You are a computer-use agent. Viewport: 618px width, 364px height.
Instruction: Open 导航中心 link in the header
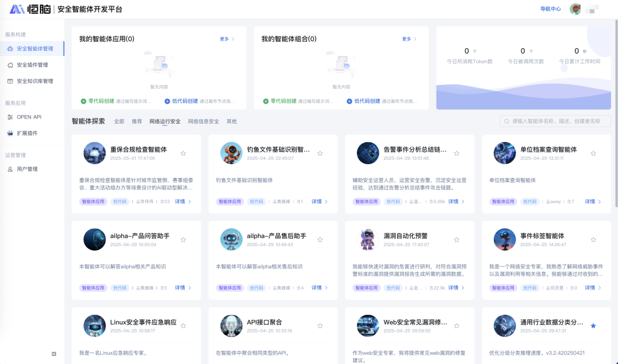550,9
